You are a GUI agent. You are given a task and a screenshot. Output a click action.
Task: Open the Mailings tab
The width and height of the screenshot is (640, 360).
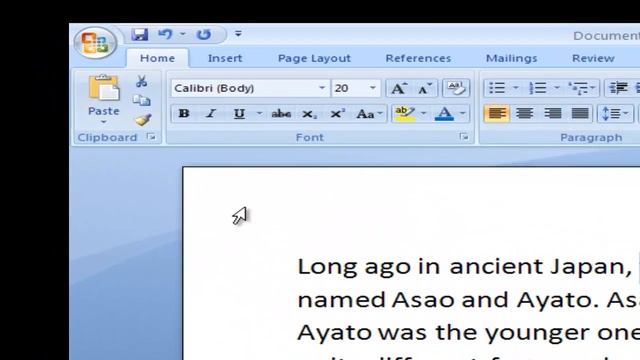[511, 58]
